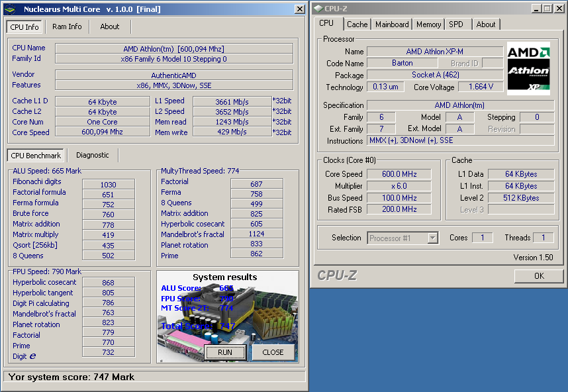Screen dimensions: 568x392
Task: Open the About tab in CPU-Z
Action: pyautogui.click(x=486, y=24)
